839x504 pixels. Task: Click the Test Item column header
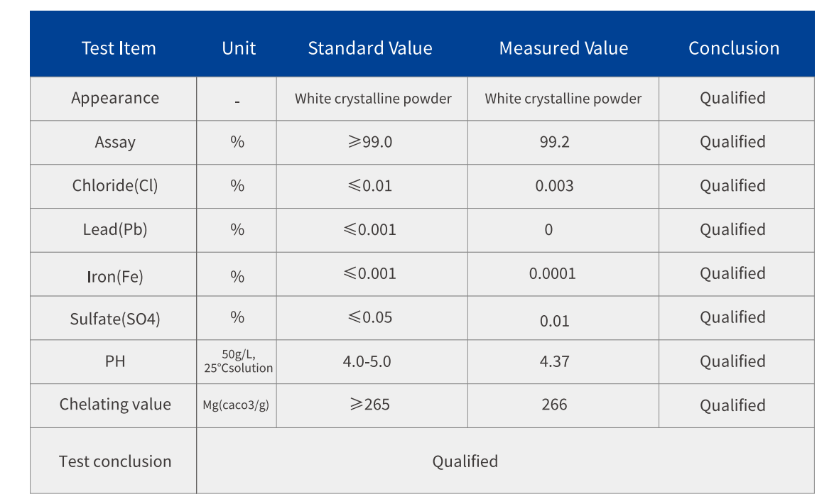[118, 48]
